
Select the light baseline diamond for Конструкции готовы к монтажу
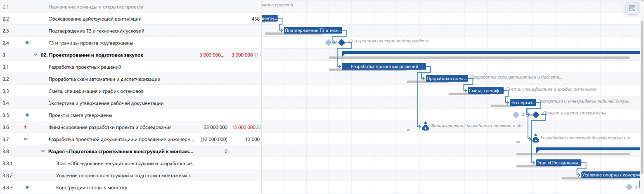(629, 187)
